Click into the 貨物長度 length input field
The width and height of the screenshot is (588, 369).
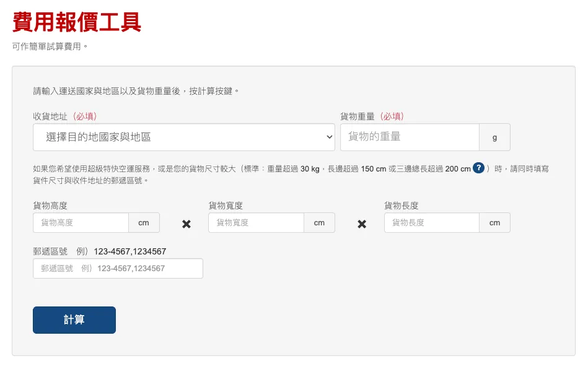pyautogui.click(x=432, y=223)
